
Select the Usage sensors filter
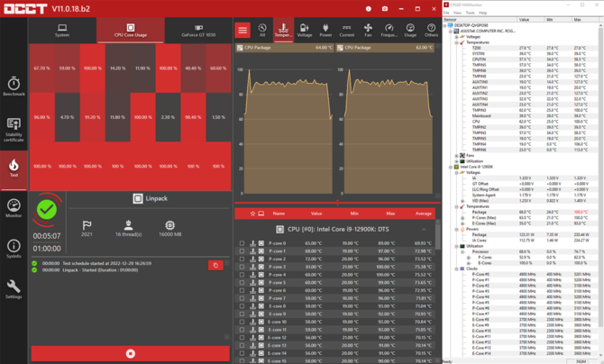click(x=410, y=30)
